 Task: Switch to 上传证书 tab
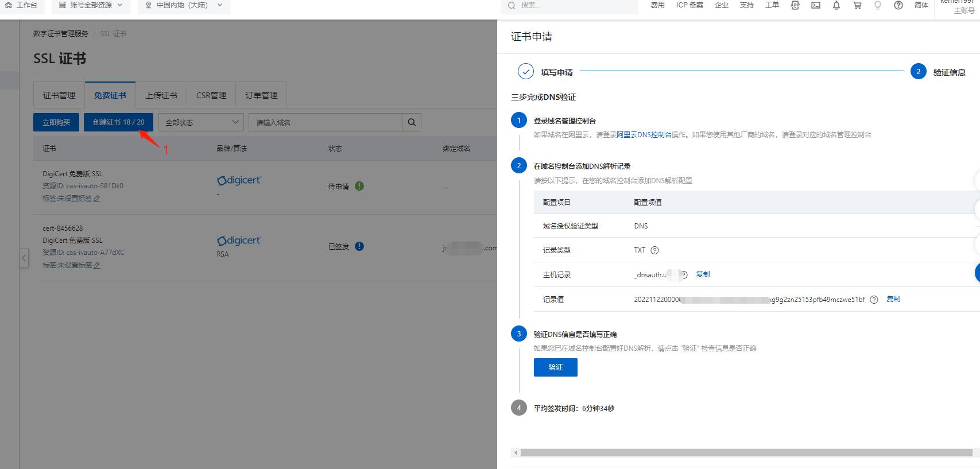tap(161, 95)
